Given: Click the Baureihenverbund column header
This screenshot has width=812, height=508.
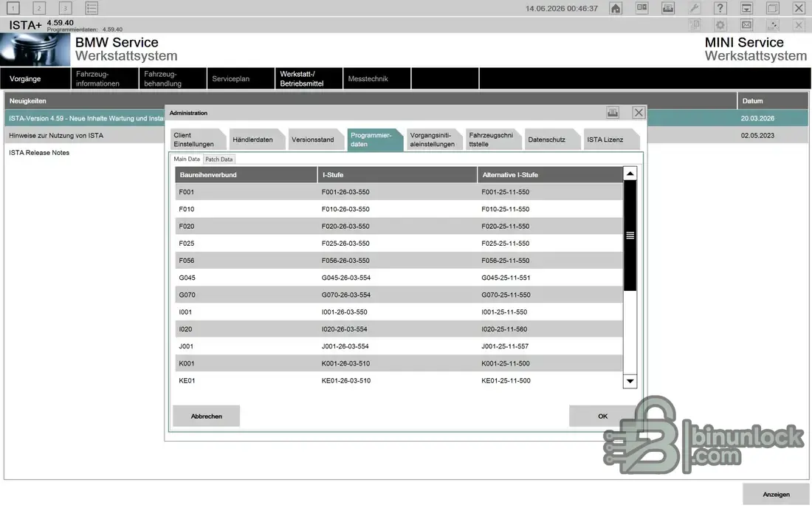Looking at the screenshot, I should (246, 174).
